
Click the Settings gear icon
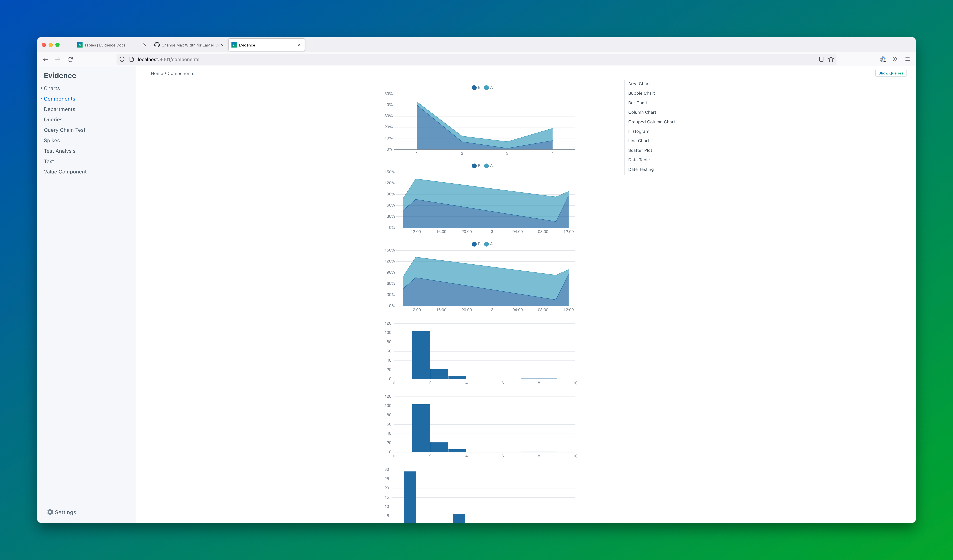pyautogui.click(x=50, y=512)
